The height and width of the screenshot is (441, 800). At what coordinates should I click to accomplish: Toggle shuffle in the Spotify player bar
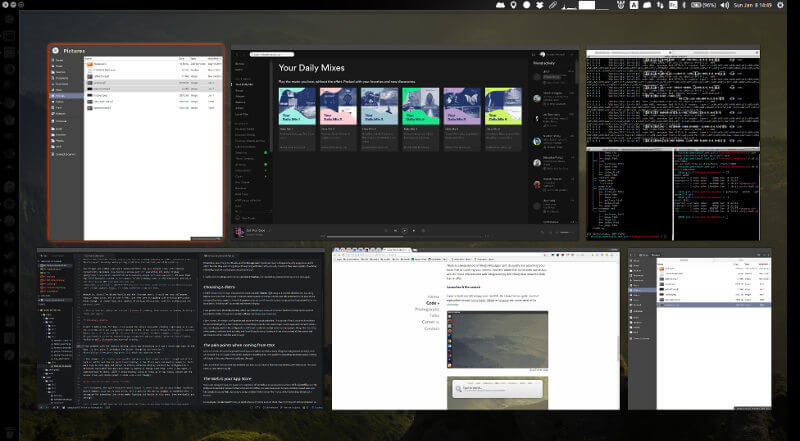coord(386,230)
